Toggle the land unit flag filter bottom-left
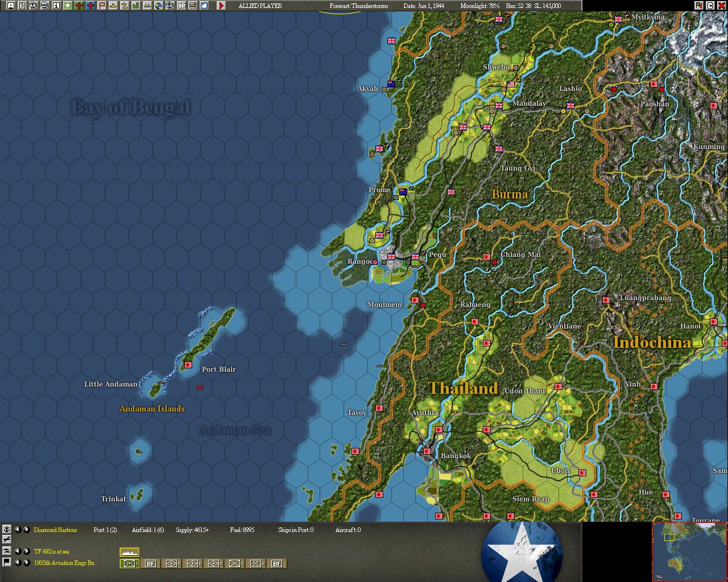Image resolution: width=728 pixels, height=582 pixels. coord(6,563)
